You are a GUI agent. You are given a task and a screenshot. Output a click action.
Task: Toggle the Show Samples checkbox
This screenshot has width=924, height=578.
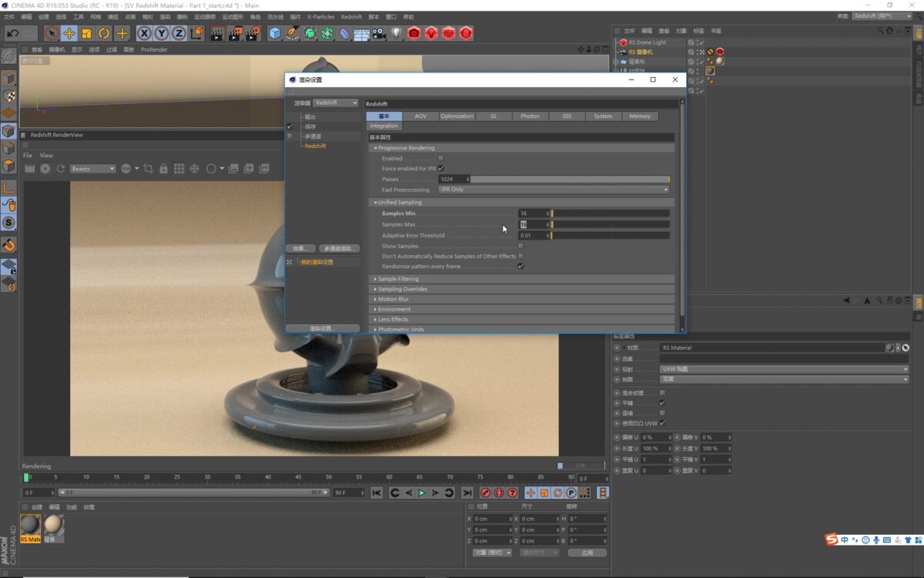(x=521, y=246)
